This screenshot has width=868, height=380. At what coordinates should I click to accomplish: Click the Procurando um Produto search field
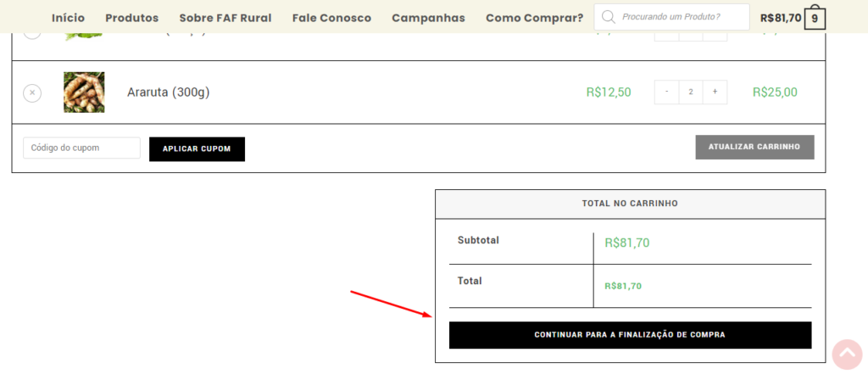[672, 17]
